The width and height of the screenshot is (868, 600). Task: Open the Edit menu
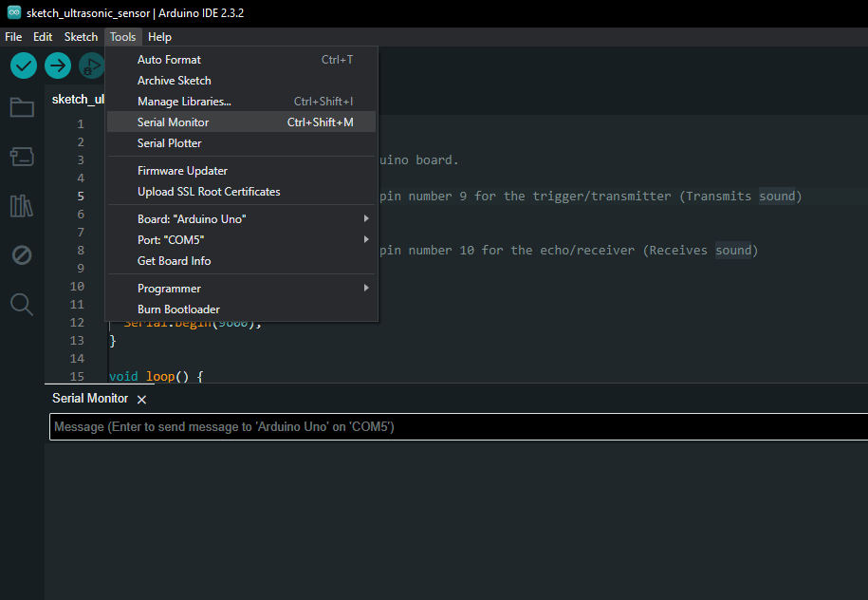click(x=43, y=37)
